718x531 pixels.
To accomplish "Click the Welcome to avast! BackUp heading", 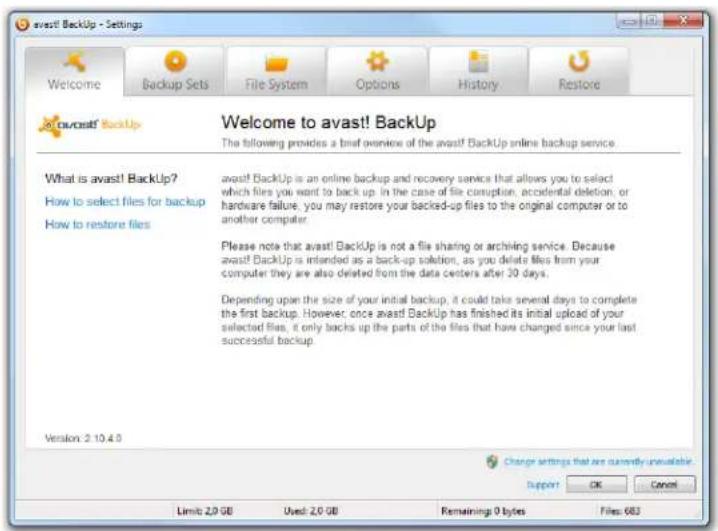I will tap(329, 122).
